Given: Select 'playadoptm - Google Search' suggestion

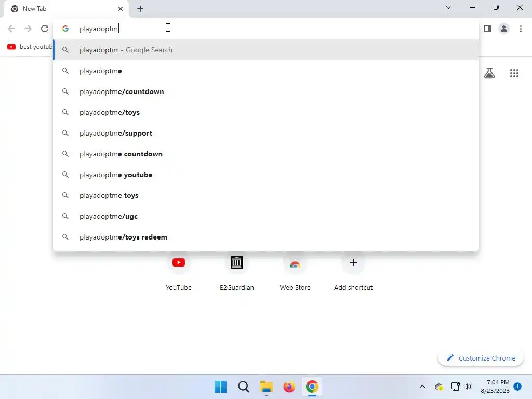Looking at the screenshot, I should click(266, 50).
